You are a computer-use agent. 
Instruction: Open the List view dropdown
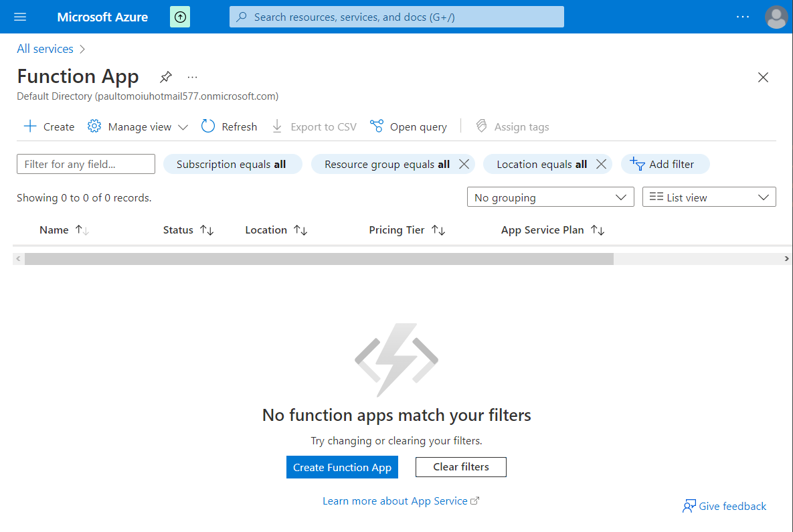point(709,197)
